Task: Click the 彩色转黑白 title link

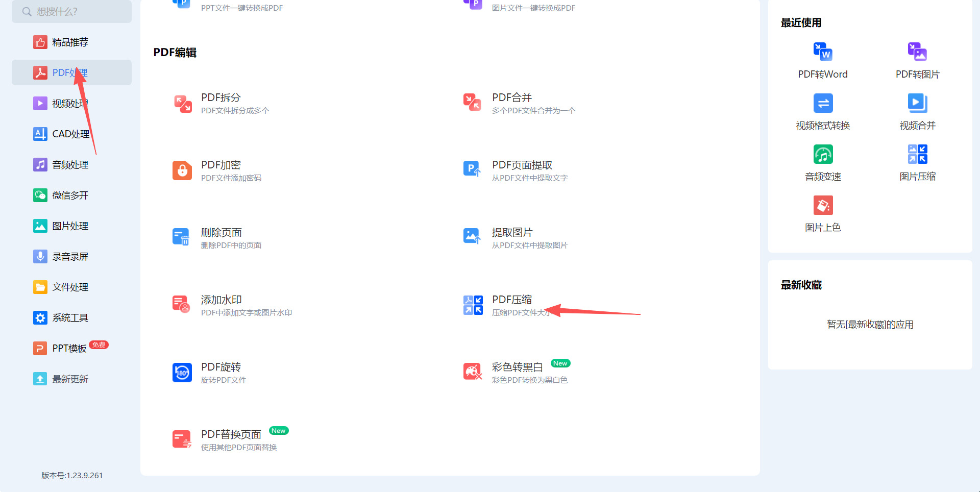Action: pyautogui.click(x=518, y=367)
